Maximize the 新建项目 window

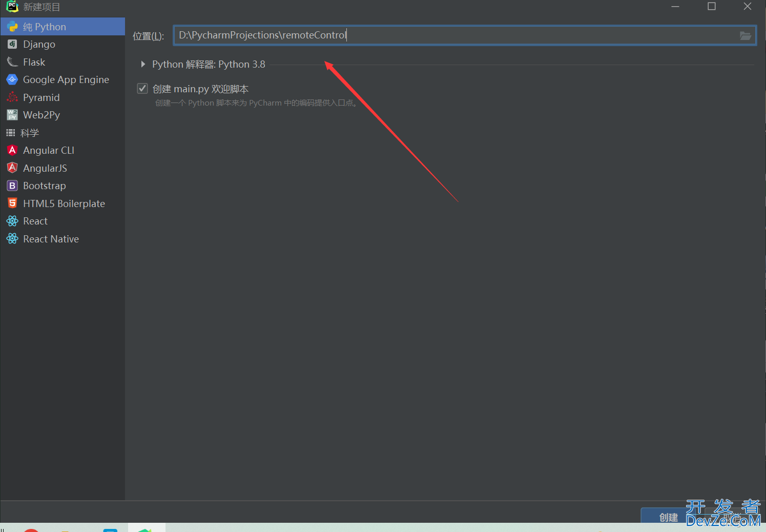click(x=712, y=7)
